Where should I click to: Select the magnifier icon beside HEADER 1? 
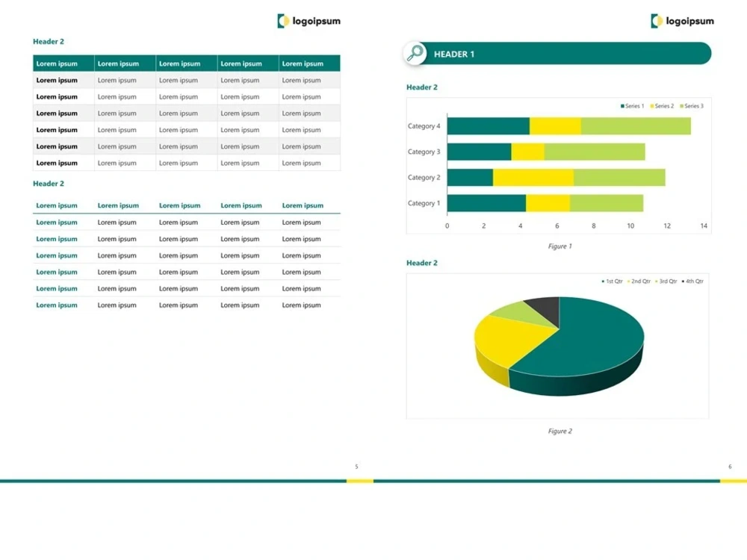pos(415,53)
